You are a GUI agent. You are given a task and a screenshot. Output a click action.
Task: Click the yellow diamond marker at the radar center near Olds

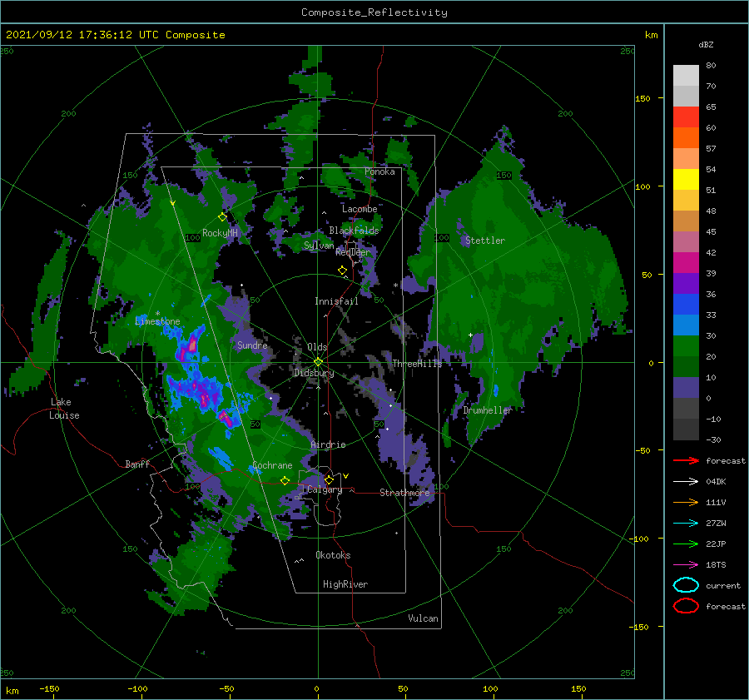(318, 362)
